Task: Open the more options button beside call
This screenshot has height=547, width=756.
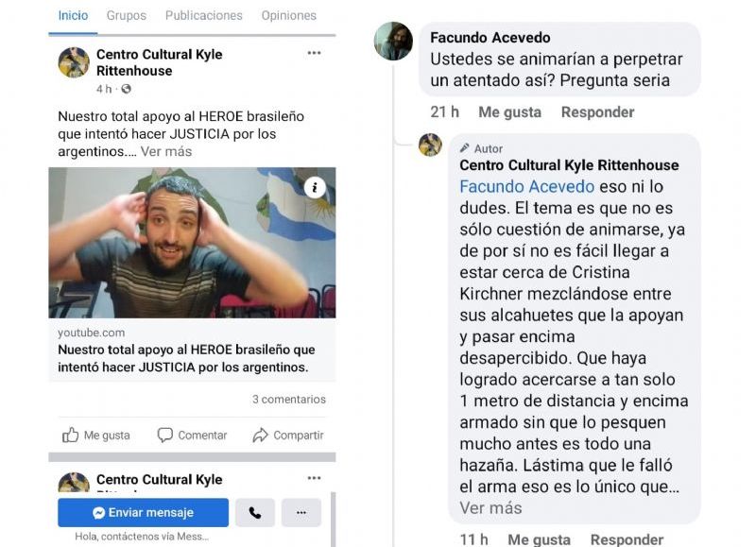Action: coord(301,513)
